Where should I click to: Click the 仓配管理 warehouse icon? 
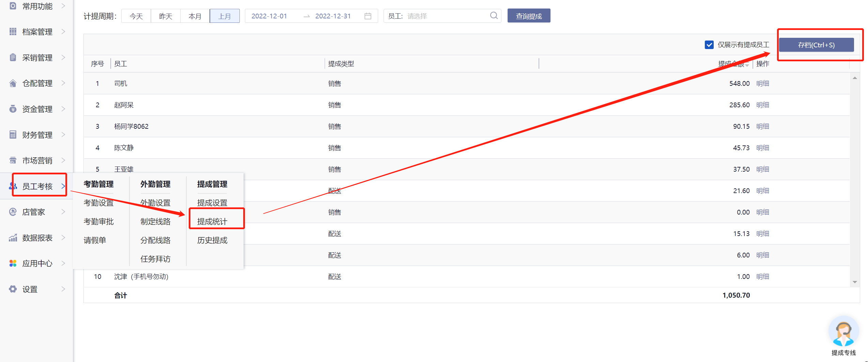13,83
